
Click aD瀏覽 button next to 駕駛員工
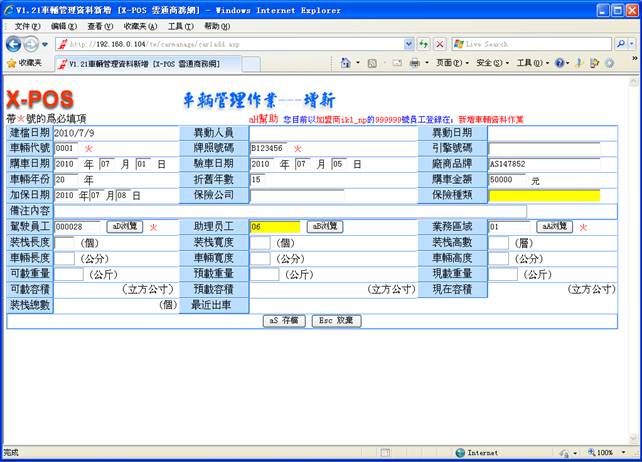tap(124, 227)
